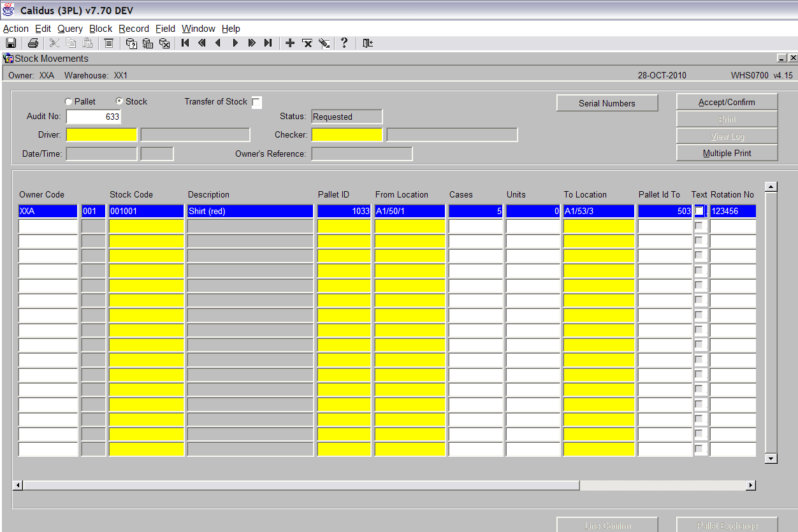This screenshot has width=798, height=532.
Task: Open the Help menu
Action: [x=231, y=29]
